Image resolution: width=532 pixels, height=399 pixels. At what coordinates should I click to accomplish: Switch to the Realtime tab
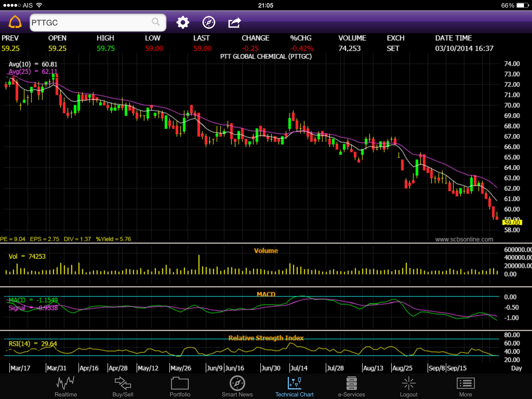[66, 386]
